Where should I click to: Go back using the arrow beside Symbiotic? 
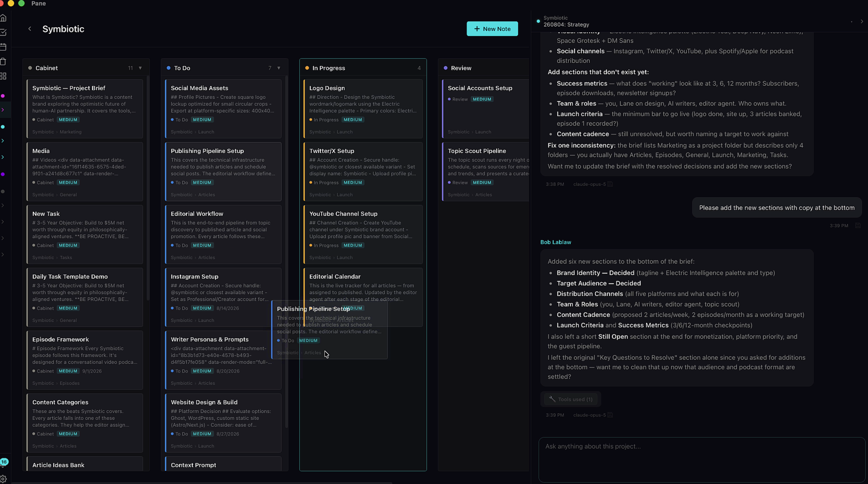pos(30,29)
